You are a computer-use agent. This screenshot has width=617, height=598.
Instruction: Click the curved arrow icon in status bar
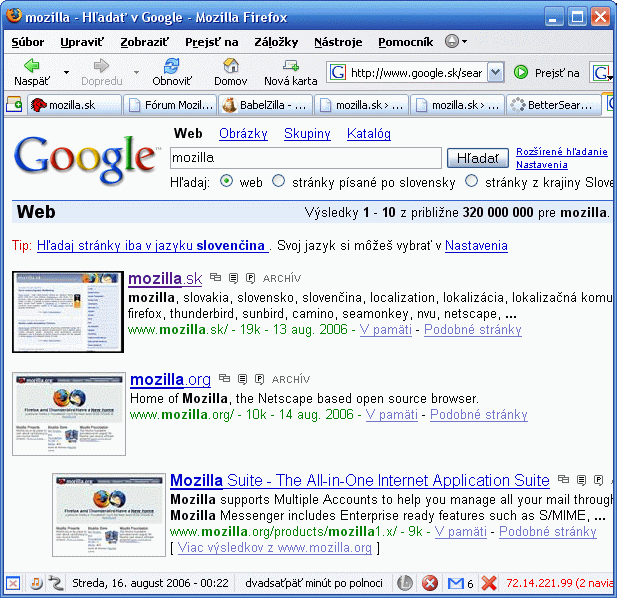pos(55,583)
